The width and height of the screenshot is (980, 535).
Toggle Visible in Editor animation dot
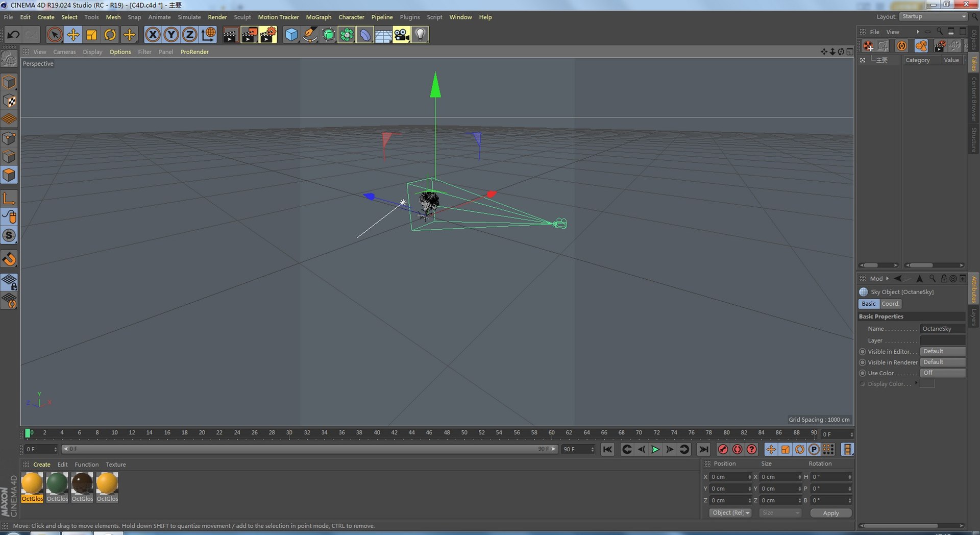863,352
